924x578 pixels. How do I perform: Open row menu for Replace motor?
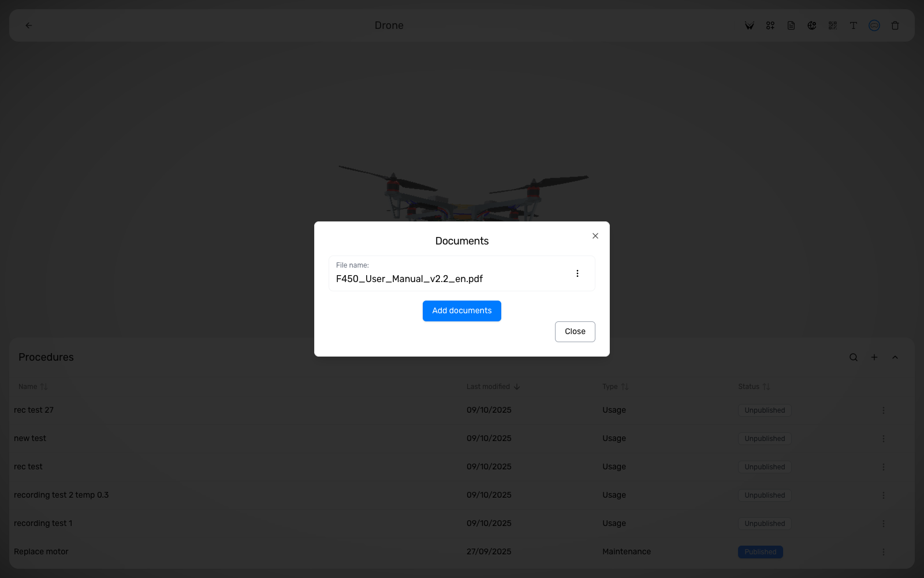pyautogui.click(x=883, y=552)
